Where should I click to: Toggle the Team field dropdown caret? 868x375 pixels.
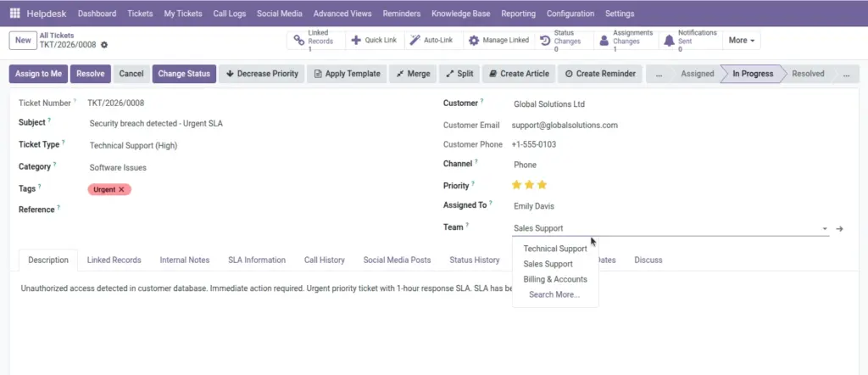pos(825,229)
